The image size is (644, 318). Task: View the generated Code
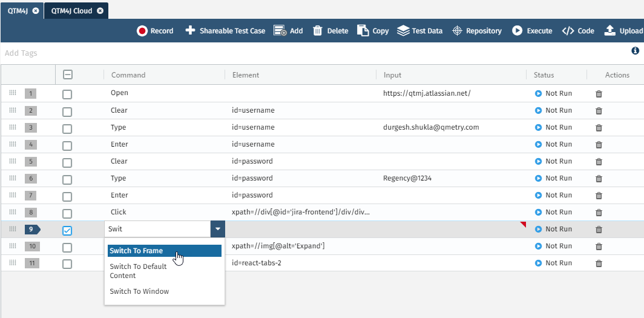click(x=578, y=31)
